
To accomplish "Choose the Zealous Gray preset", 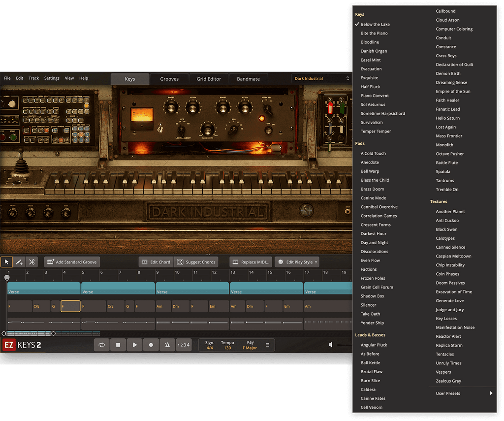I will 448,381.
